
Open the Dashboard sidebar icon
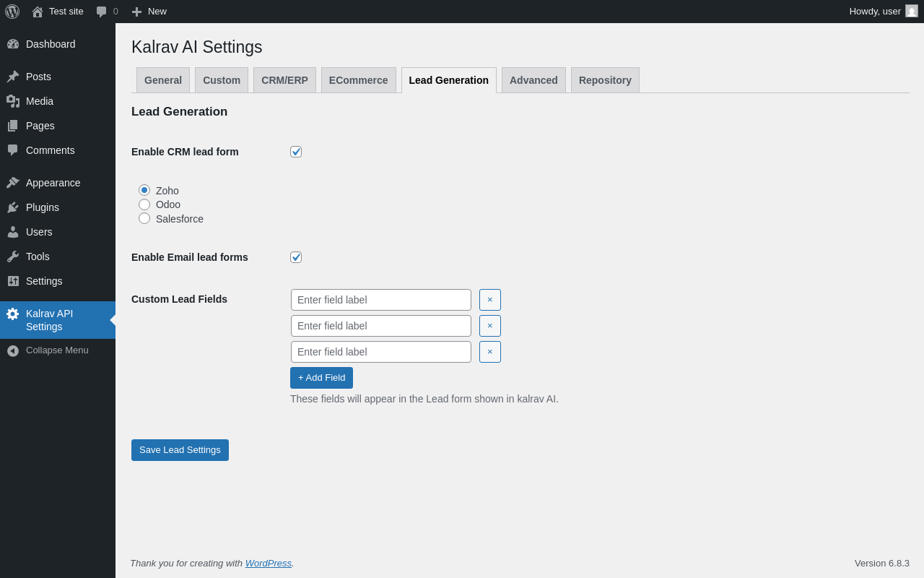(13, 44)
